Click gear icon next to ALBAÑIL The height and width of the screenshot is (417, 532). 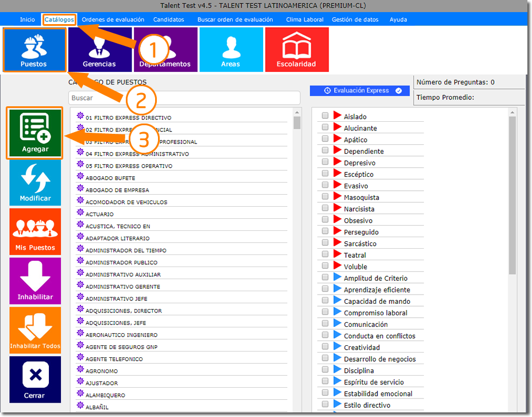point(80,405)
